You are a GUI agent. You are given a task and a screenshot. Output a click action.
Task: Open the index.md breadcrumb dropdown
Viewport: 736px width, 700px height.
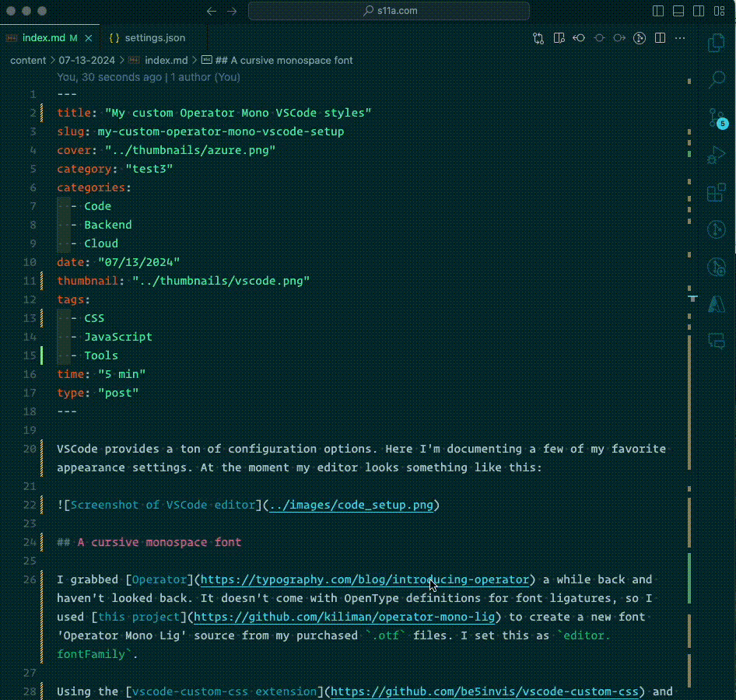pyautogui.click(x=166, y=60)
